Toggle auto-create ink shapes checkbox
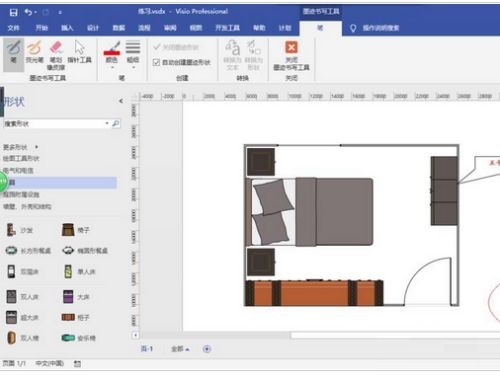The image size is (500, 379). point(156,62)
